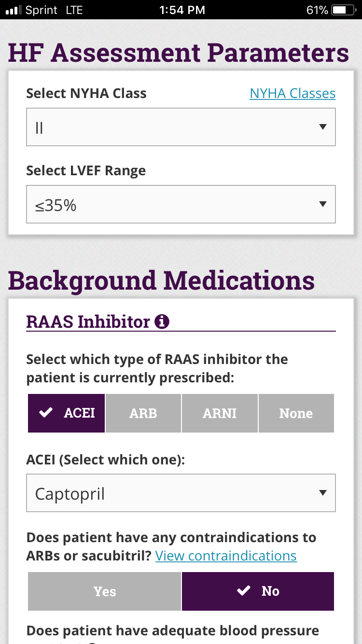
Task: Click the NYHA Class dropdown arrow
Action: pyautogui.click(x=323, y=127)
